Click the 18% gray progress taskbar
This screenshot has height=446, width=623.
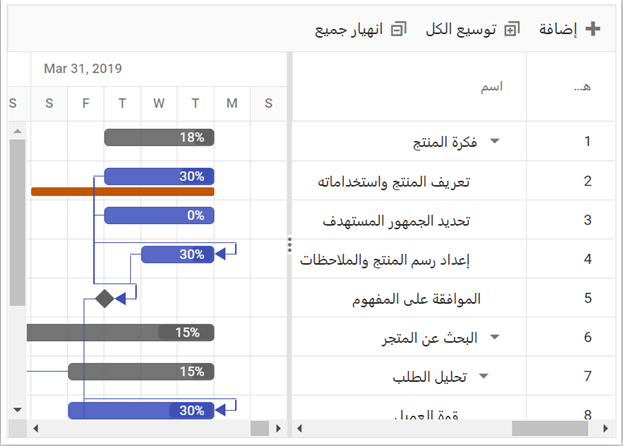pos(159,137)
